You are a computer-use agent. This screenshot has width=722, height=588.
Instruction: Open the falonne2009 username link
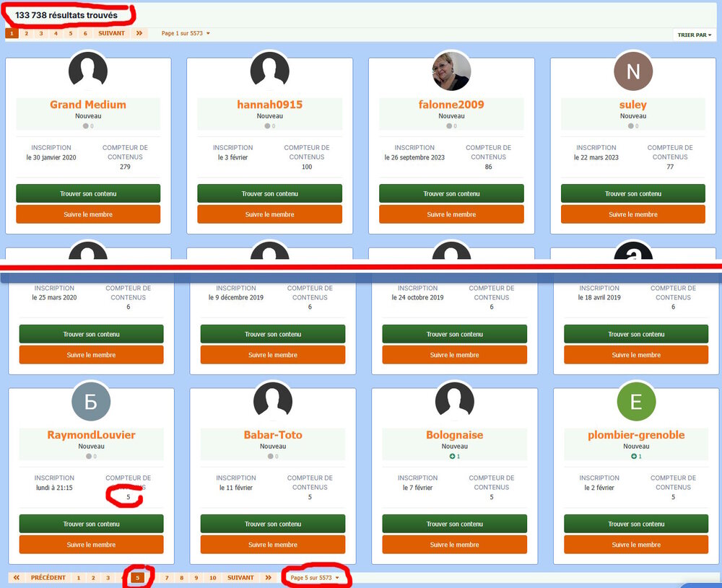coord(451,105)
